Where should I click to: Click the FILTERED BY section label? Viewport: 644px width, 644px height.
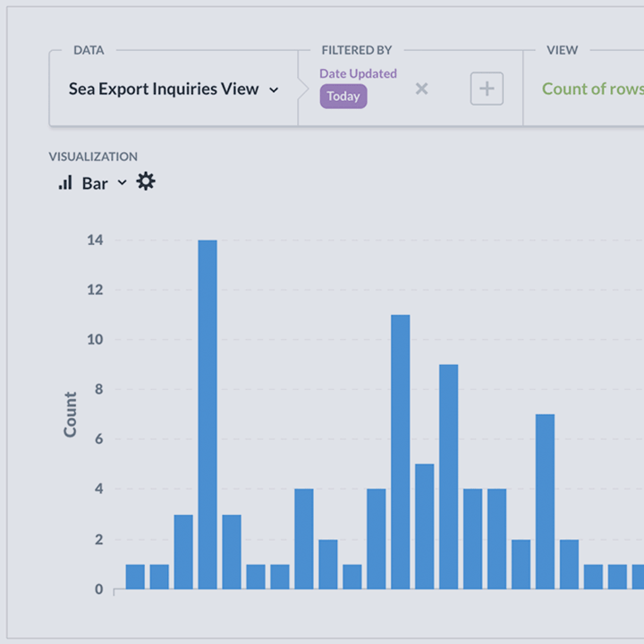[357, 50]
